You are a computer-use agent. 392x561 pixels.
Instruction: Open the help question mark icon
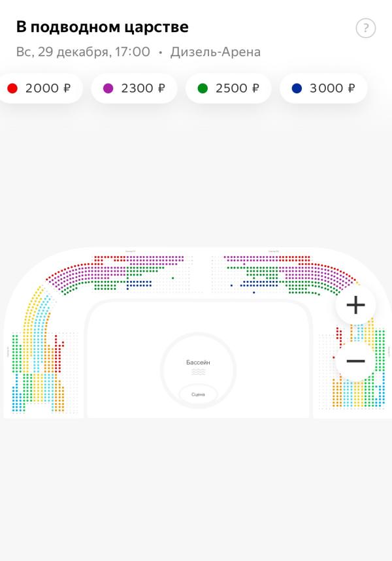tap(366, 29)
